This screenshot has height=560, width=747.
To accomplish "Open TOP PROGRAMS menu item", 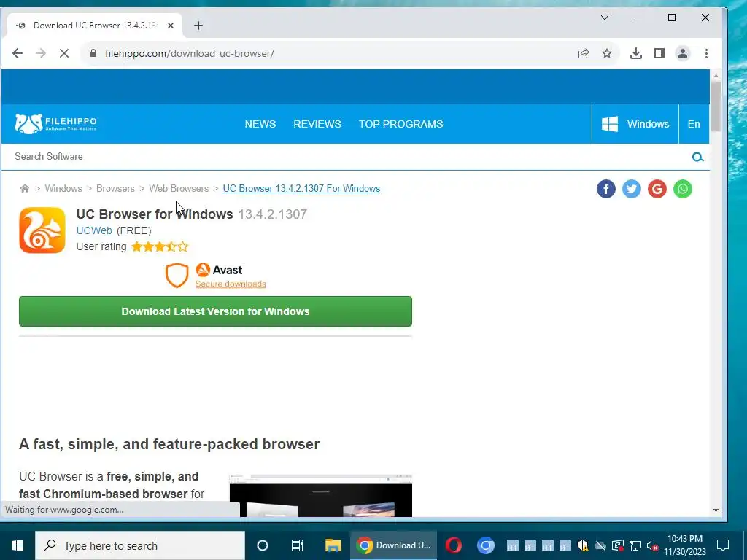I will click(x=400, y=124).
